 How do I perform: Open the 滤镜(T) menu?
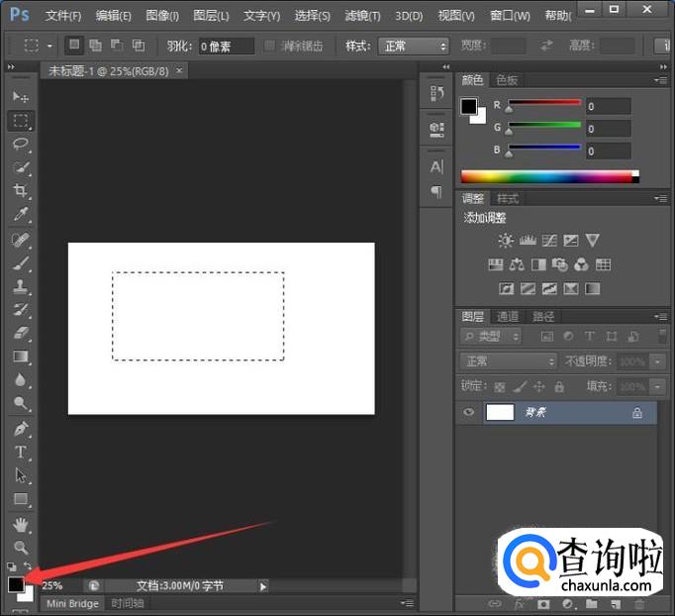point(363,16)
